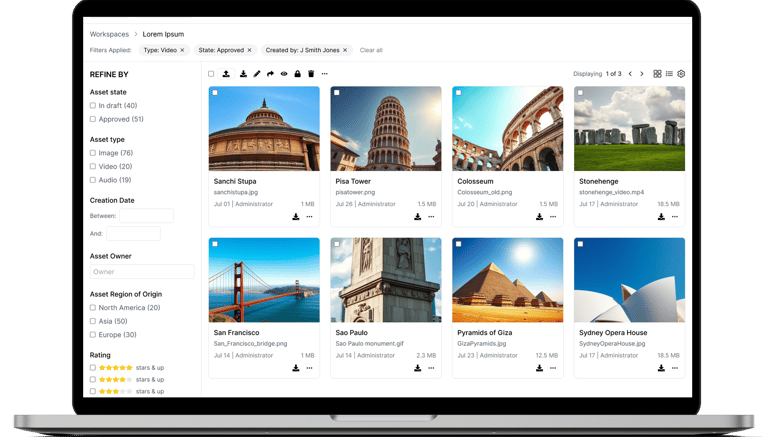Open more options for Sao Paulo
This screenshot has width=768, height=437.
(432, 368)
